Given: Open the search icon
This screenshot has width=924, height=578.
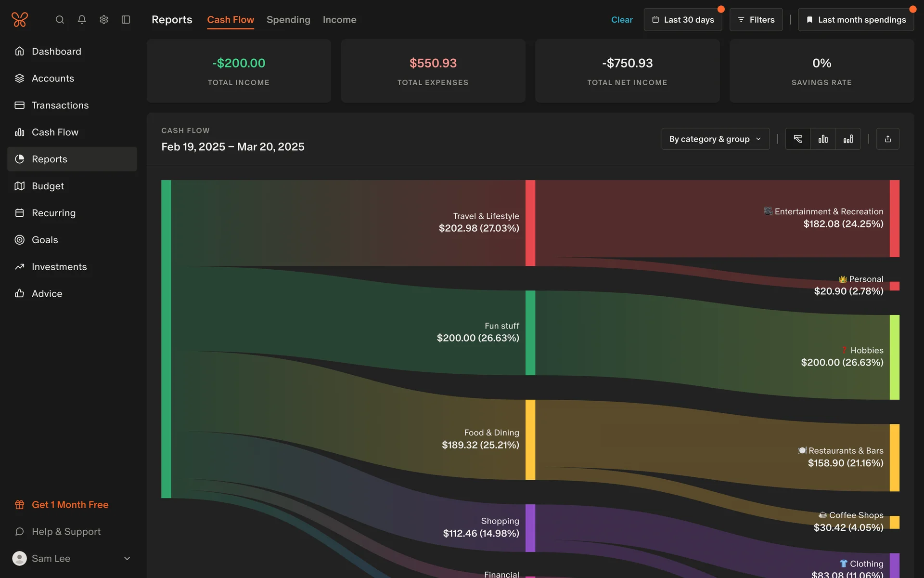Looking at the screenshot, I should coord(60,20).
